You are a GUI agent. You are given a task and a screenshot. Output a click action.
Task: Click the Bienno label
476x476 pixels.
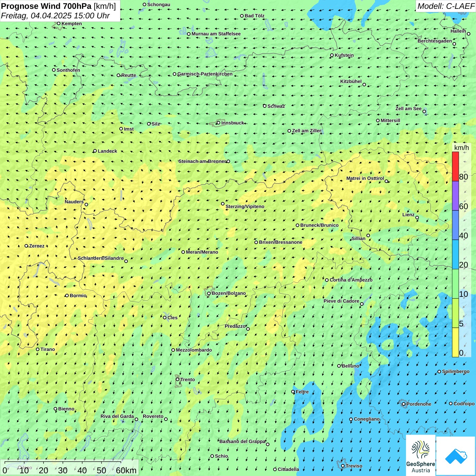coord(66,409)
